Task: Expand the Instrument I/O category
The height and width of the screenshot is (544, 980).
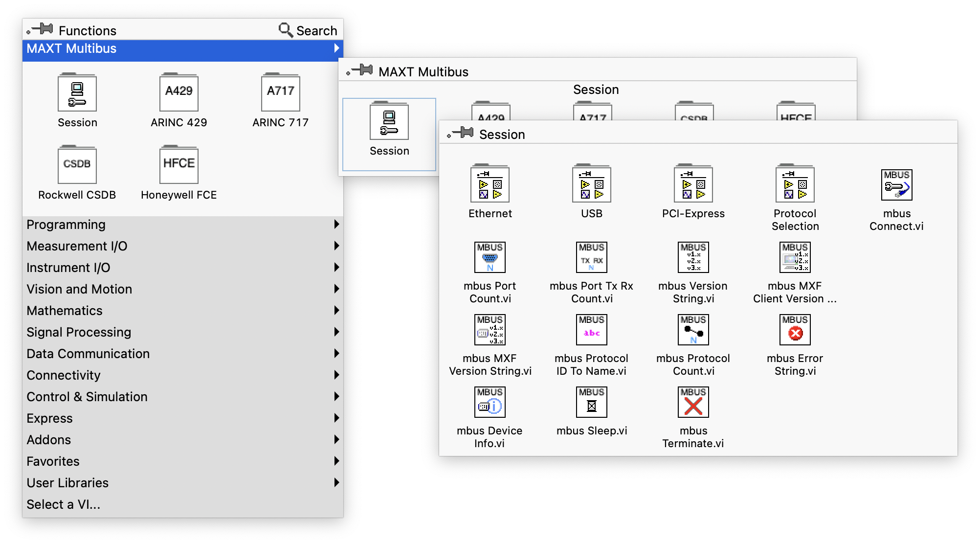Action: [x=183, y=268]
